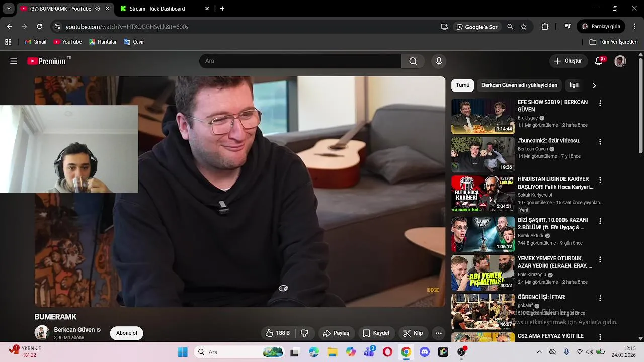Open the zoom magnifier in address bar
This screenshot has width=644, height=362.
[510, 27]
